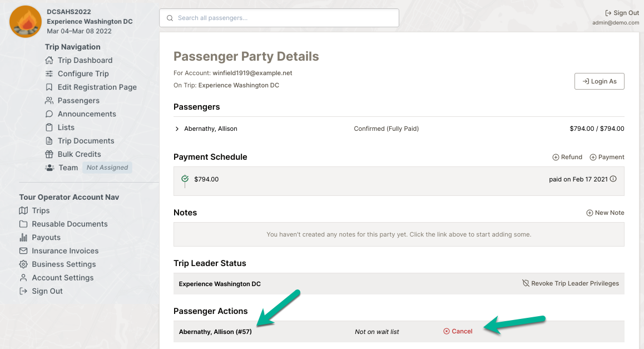Cancel passenger Abernathy, Allison
Screen dimensions: 644x349
[458, 331]
